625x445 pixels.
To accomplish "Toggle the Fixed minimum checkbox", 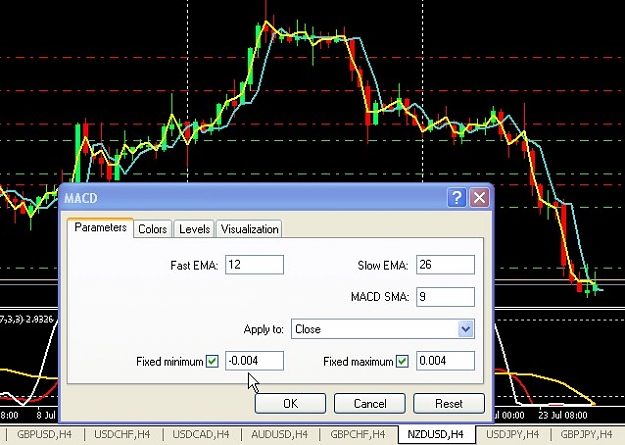I will 212,362.
